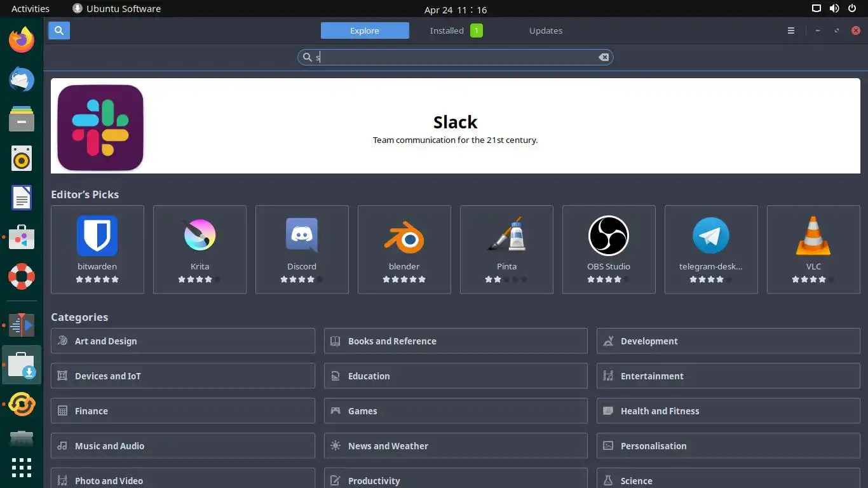This screenshot has width=868, height=488.
Task: Click the search toggle button in header
Action: [x=59, y=30]
